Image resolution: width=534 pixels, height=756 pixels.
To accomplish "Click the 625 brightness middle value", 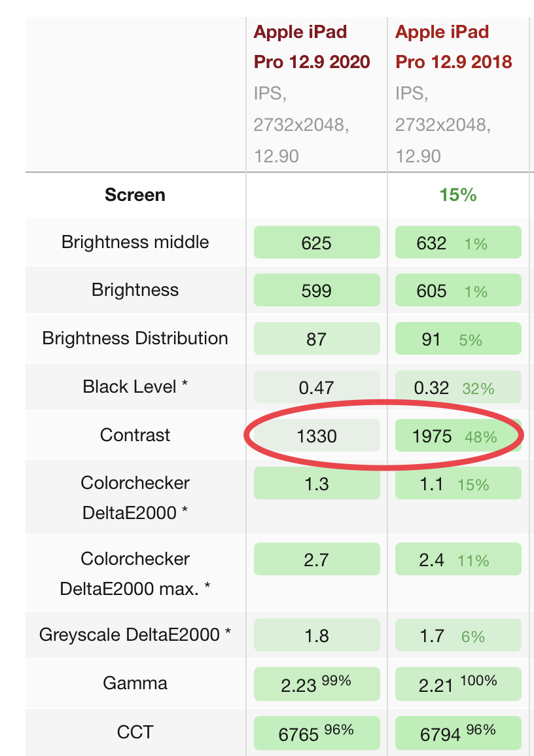I will 317,243.
